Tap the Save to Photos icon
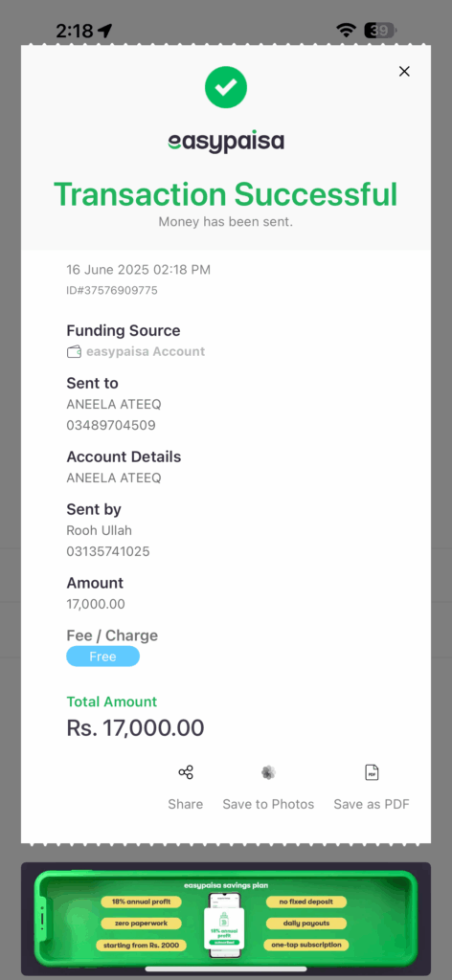452x980 pixels. (268, 772)
